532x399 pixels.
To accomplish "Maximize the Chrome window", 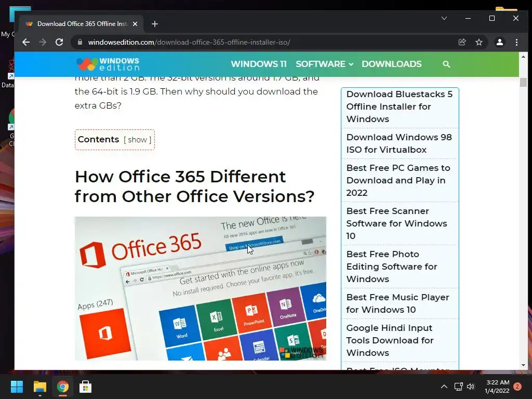I will pos(492,18).
